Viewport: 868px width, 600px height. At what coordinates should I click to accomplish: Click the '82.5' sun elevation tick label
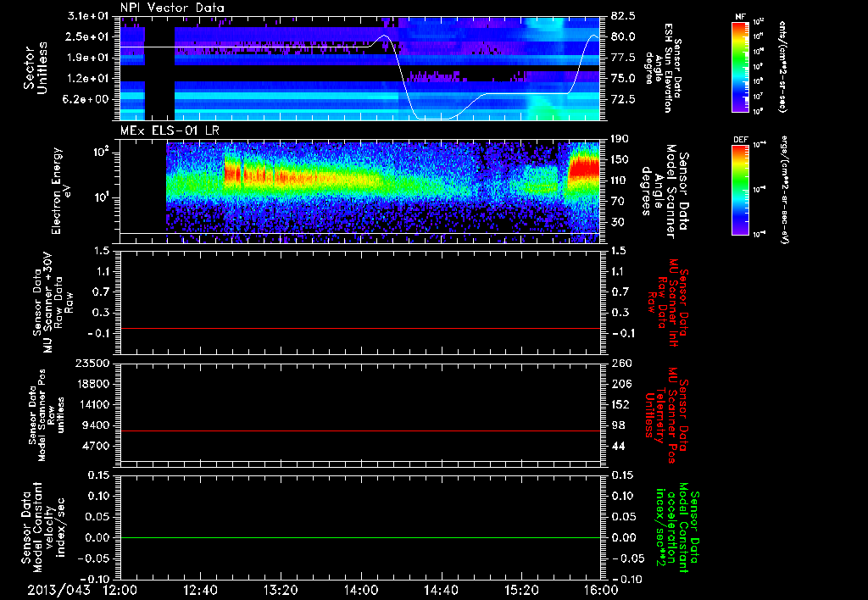pyautogui.click(x=623, y=16)
